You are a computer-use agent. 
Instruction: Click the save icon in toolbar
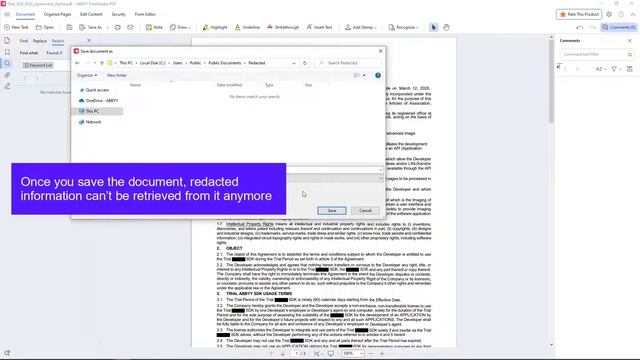(69, 27)
